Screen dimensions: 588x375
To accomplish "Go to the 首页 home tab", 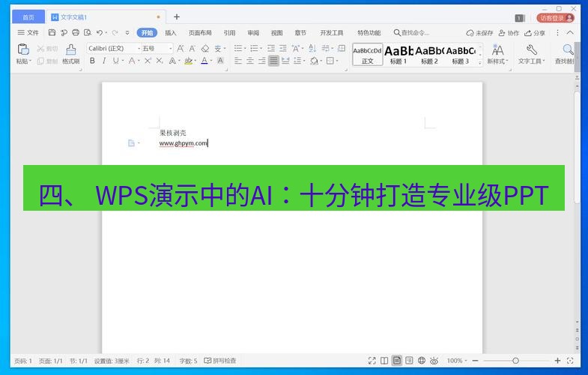I will click(28, 17).
